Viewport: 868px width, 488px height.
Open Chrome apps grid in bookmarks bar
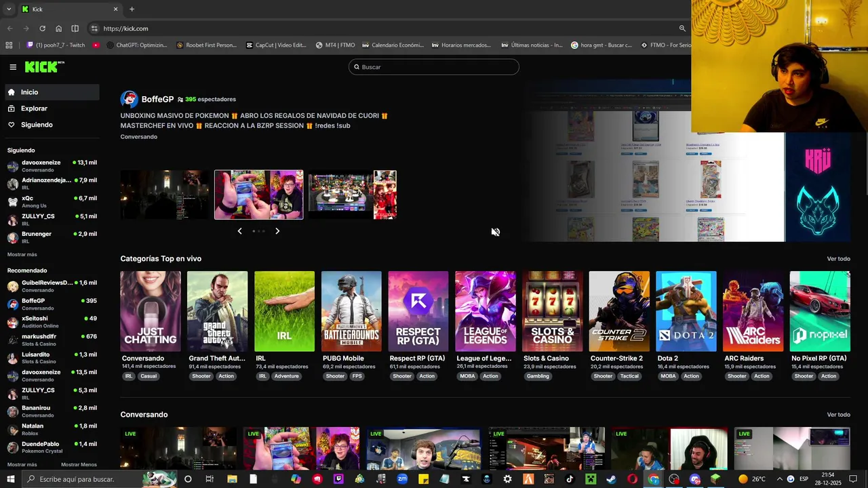point(9,45)
